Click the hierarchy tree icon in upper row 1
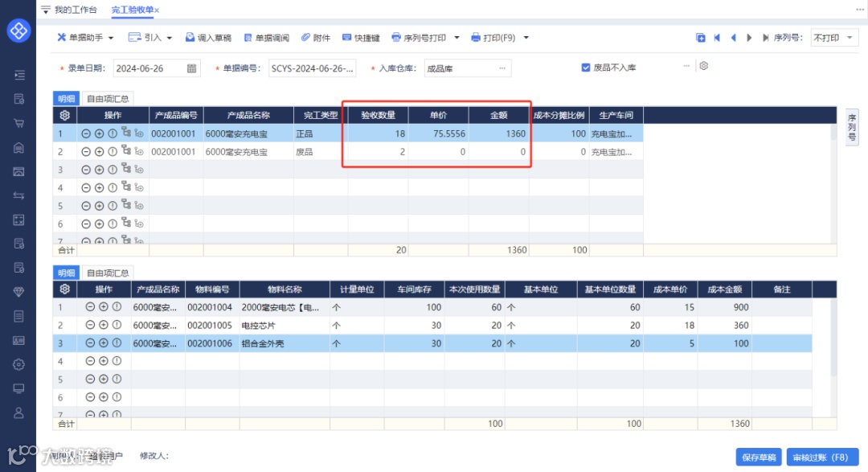This screenshot has width=868, height=472. 126,133
